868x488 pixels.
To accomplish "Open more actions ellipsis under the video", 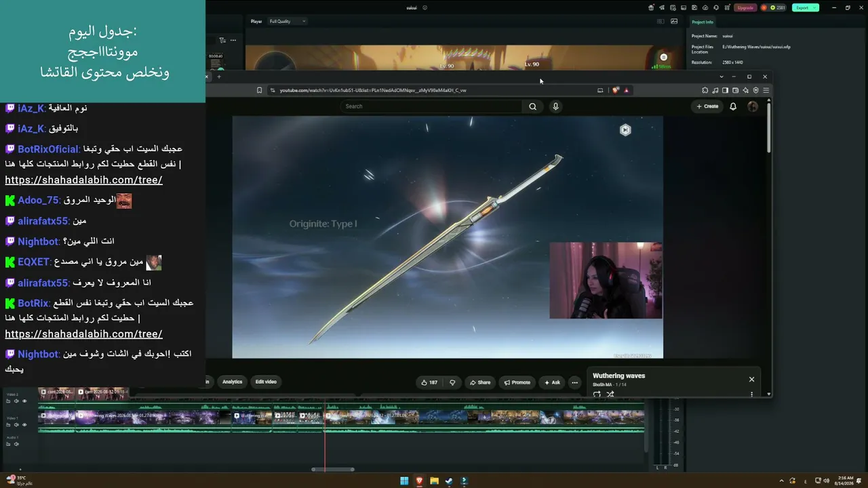I will click(x=574, y=382).
